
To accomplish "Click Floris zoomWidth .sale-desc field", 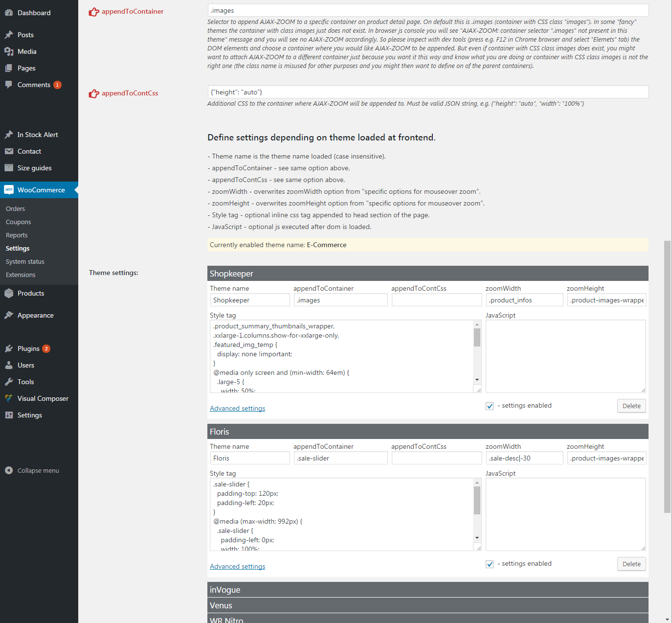I will point(524,458).
